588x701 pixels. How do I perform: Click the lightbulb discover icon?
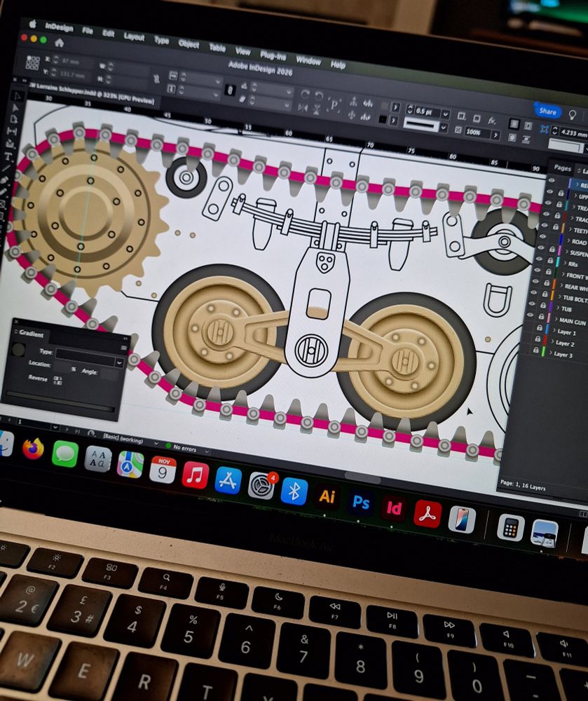click(572, 115)
